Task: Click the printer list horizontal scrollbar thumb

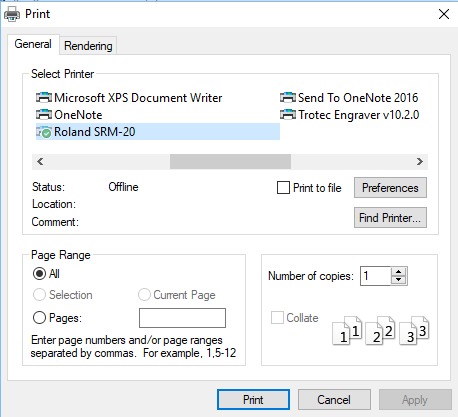Action: point(230,162)
